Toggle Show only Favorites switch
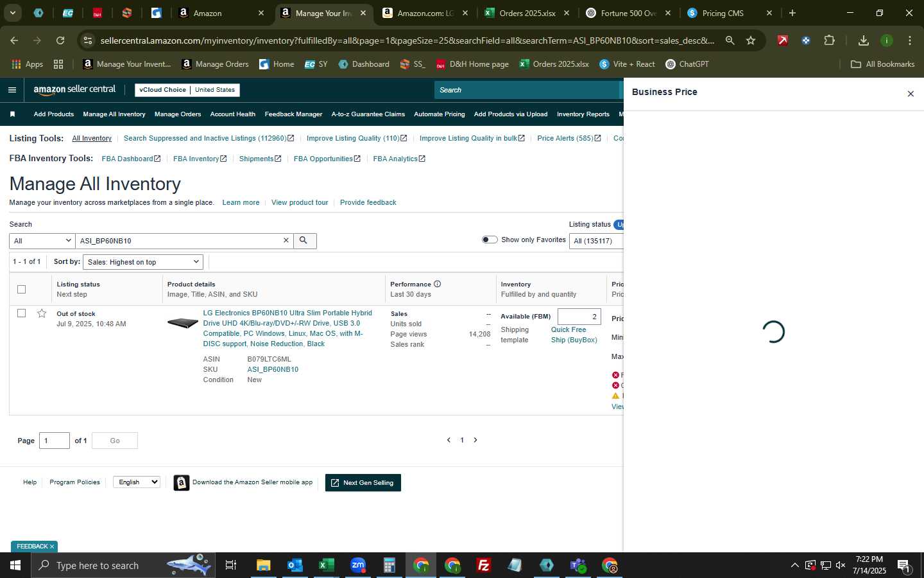924x578 pixels. click(490, 240)
